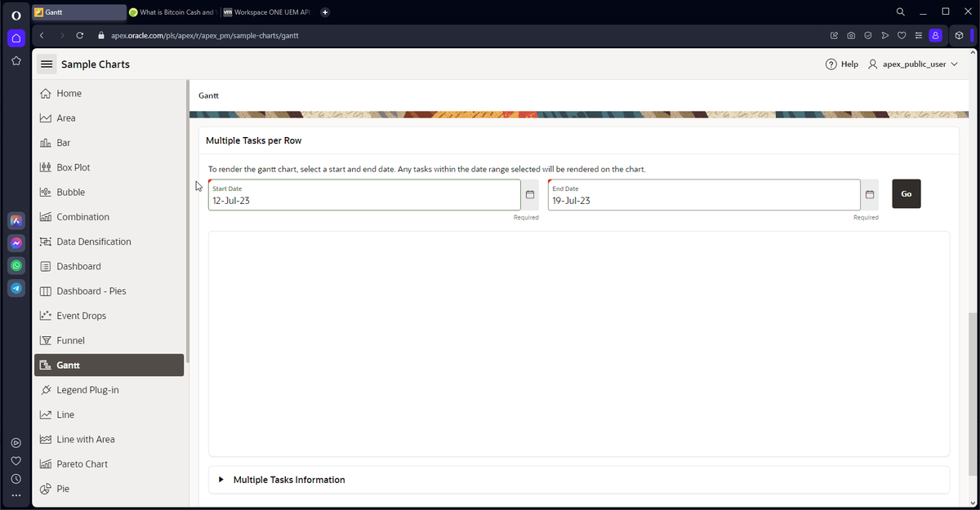Open Telegram in the sidebar

coord(16,288)
